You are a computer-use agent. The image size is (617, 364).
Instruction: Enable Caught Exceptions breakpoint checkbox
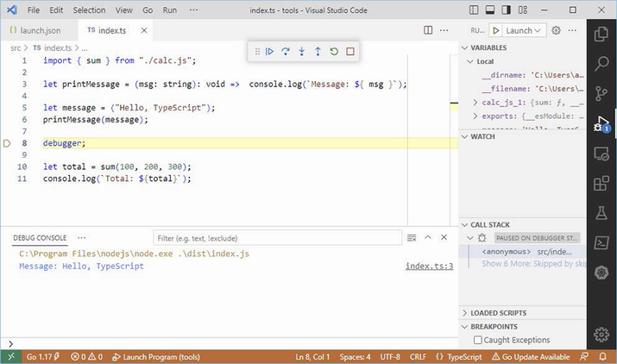[478, 340]
